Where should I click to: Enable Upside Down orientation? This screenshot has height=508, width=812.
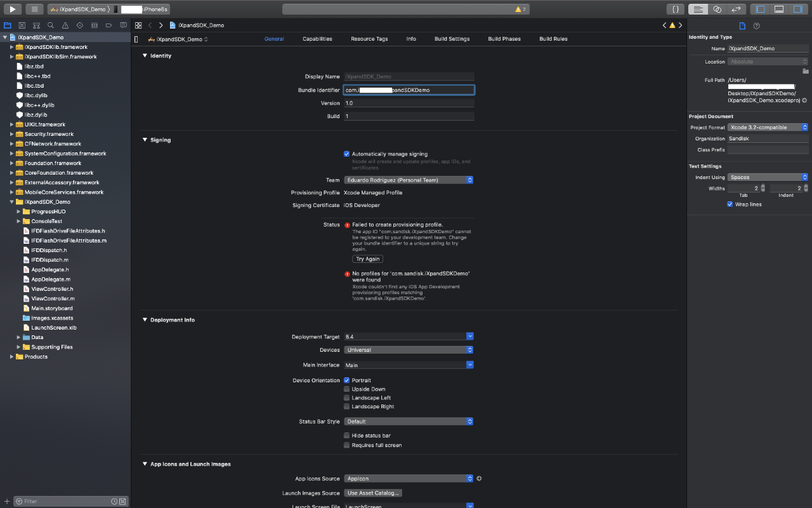click(346, 389)
